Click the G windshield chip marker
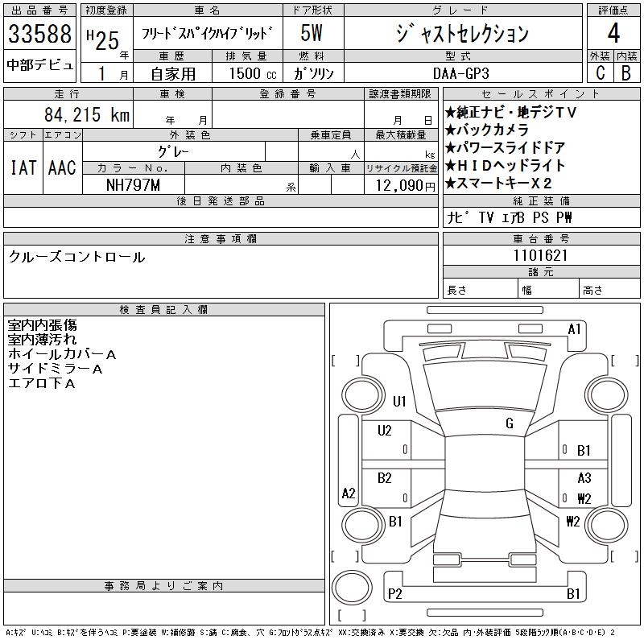 pos(509,423)
